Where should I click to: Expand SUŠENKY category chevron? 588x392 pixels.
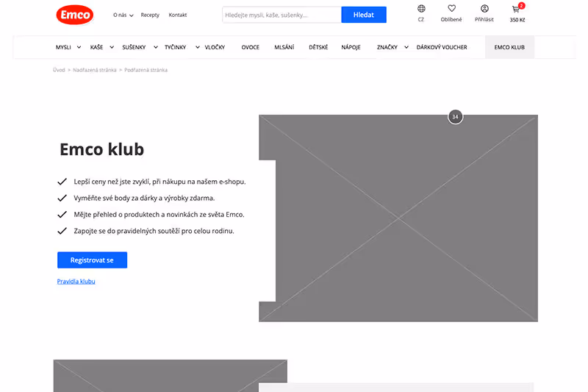[156, 47]
